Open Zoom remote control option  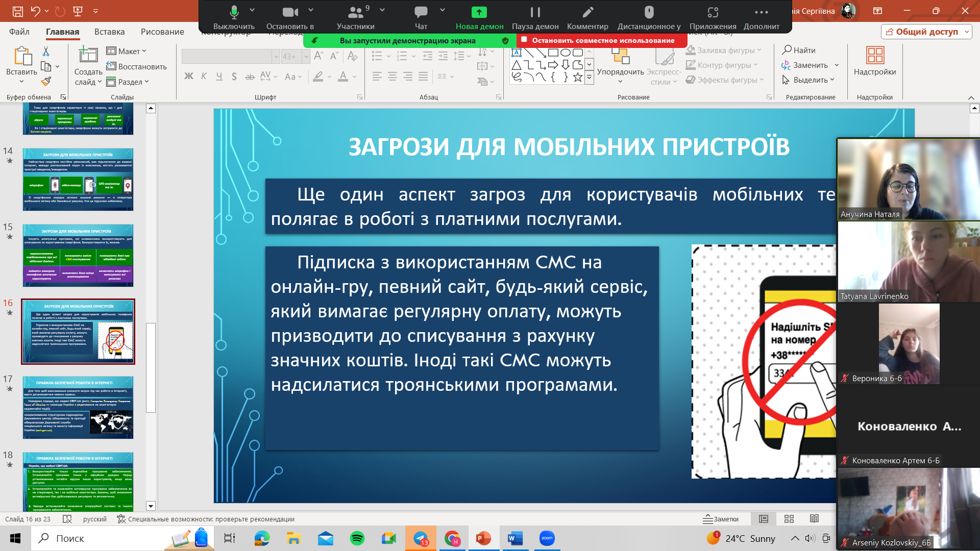click(649, 17)
